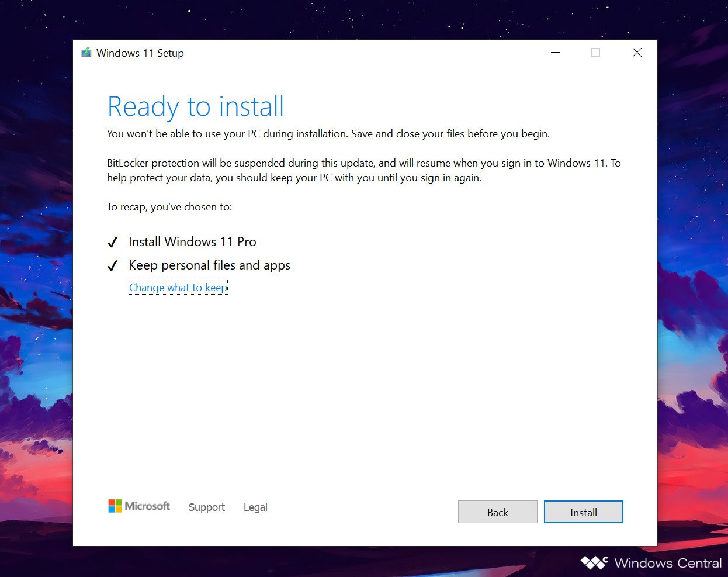Viewport: 728px width, 577px height.
Task: Click the checkmark beside Keep personal files
Action: 113,266
